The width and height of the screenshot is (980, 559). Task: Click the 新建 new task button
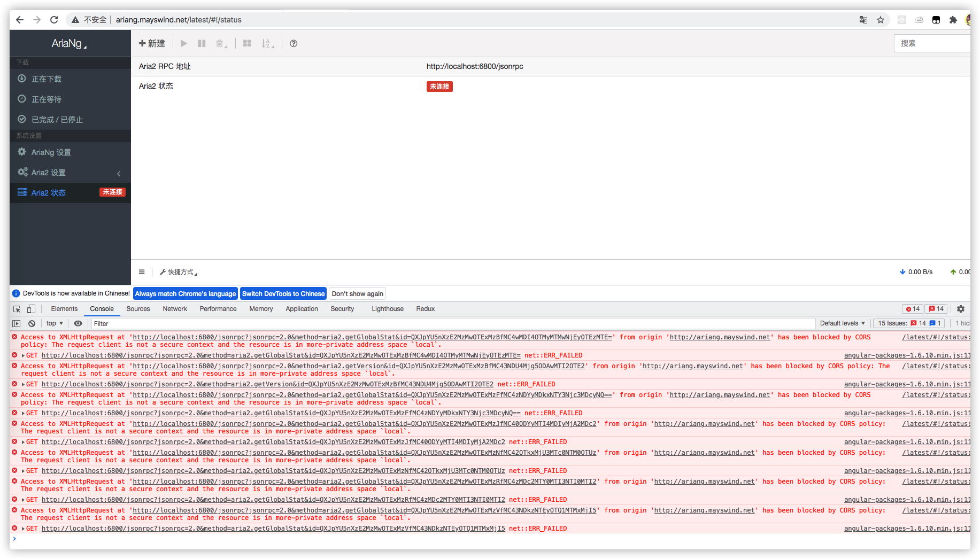(x=152, y=43)
